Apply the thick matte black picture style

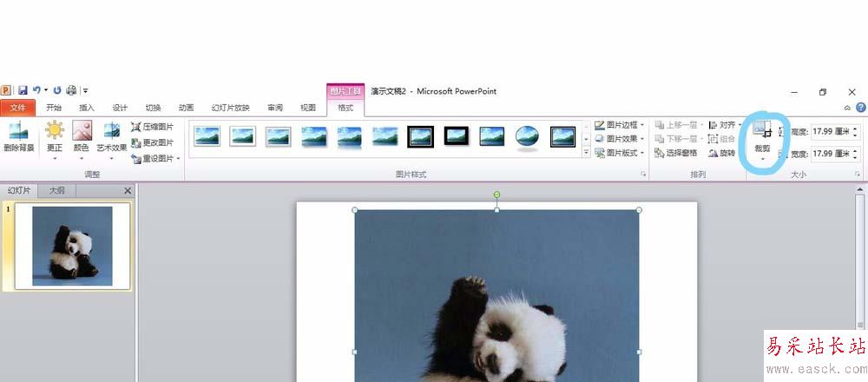click(x=457, y=135)
